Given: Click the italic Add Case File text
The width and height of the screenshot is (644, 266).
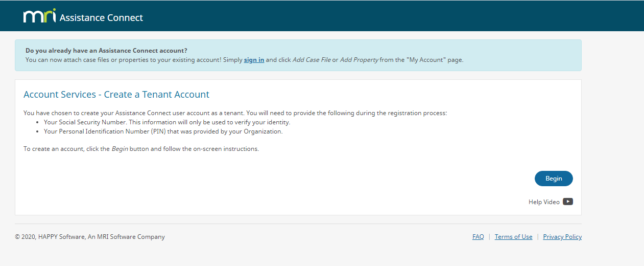Looking at the screenshot, I should tap(312, 60).
